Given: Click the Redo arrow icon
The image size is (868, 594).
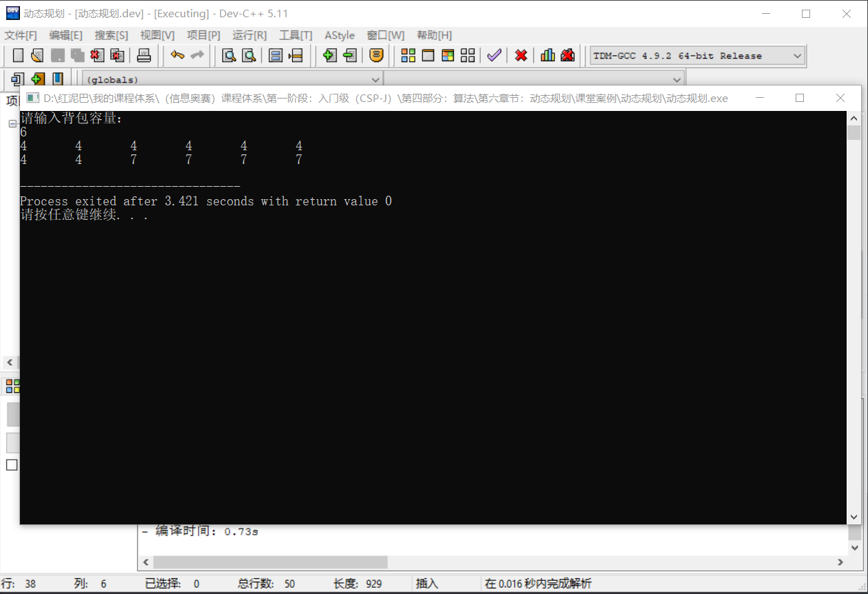Looking at the screenshot, I should click(198, 56).
